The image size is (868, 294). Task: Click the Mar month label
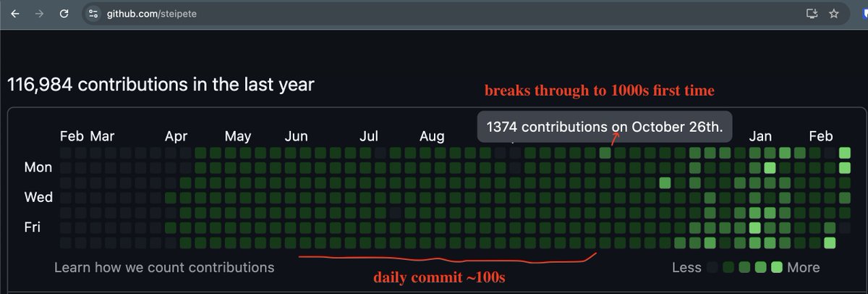[x=102, y=136]
